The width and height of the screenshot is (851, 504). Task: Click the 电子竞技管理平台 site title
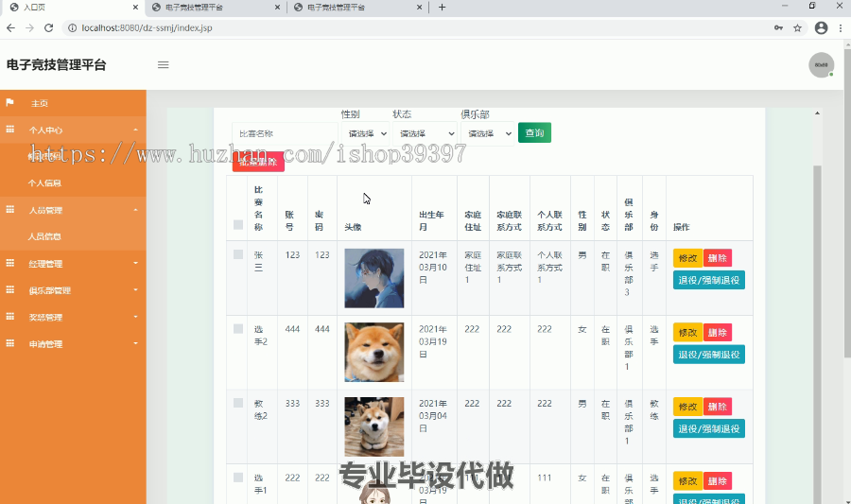57,65
